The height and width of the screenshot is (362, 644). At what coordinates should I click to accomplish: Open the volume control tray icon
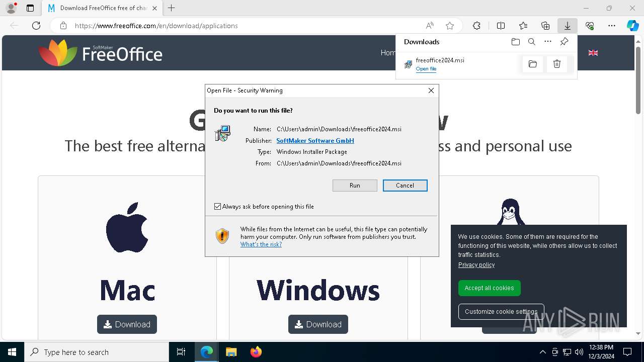[579, 352]
